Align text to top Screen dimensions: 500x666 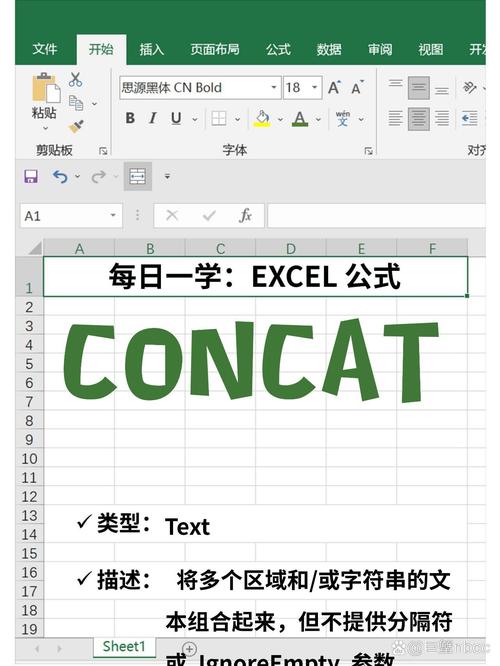(x=395, y=84)
